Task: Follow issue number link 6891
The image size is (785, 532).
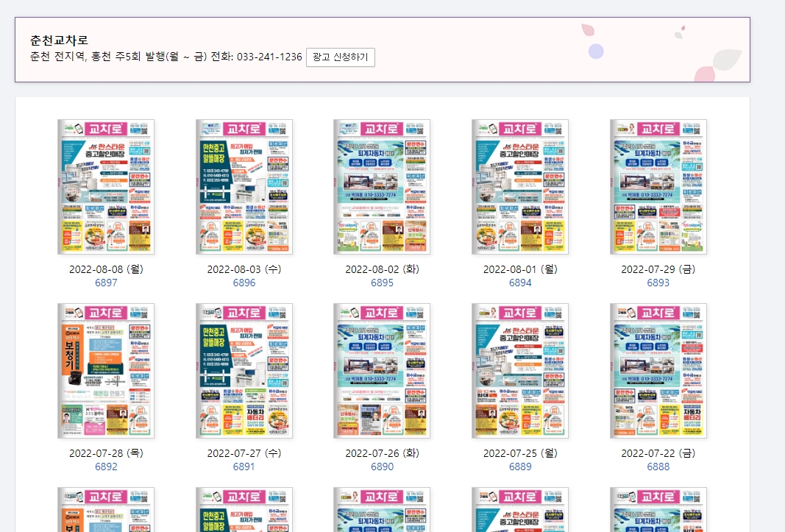Action: [244, 467]
